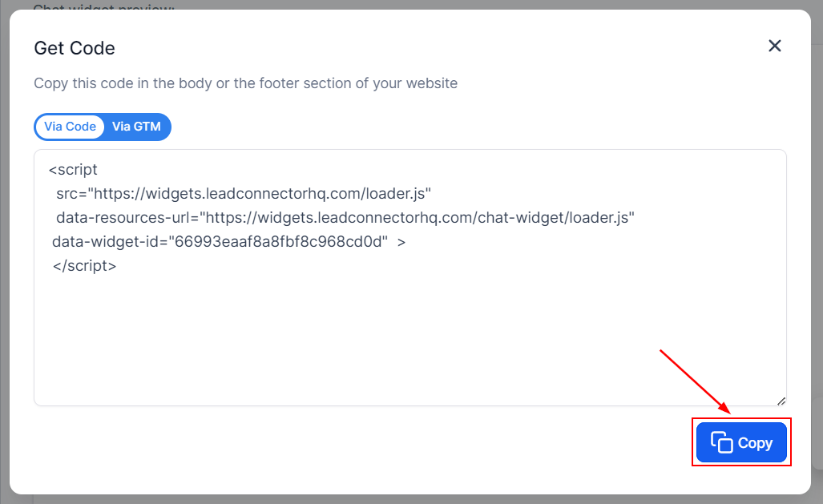Screen dimensions: 823x504
Task: Place cursor on the closing </script> tag
Action: click(x=85, y=265)
